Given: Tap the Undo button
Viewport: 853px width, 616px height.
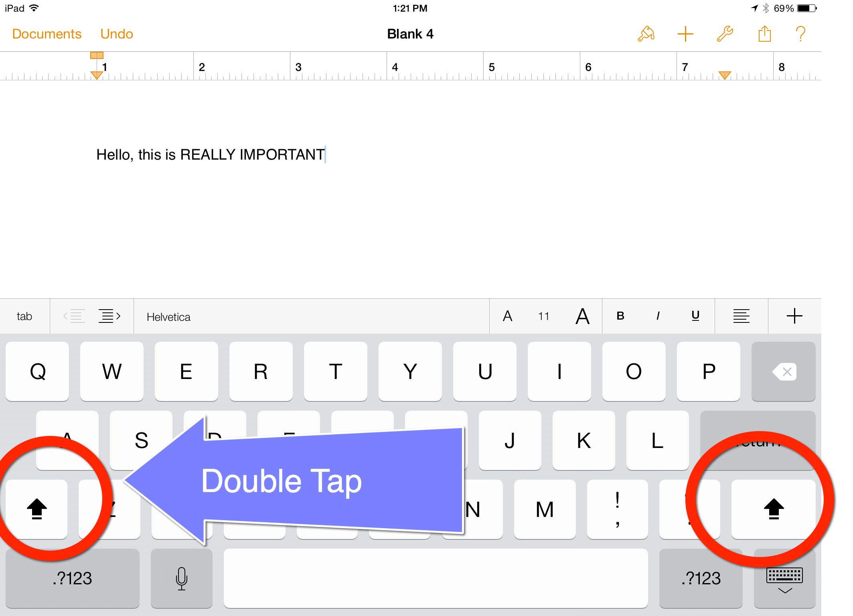Looking at the screenshot, I should coord(117,34).
